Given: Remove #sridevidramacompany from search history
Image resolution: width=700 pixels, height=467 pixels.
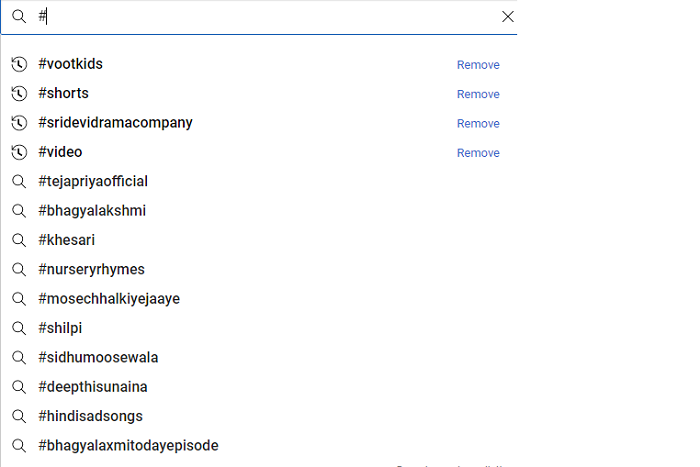Looking at the screenshot, I should [478, 124].
